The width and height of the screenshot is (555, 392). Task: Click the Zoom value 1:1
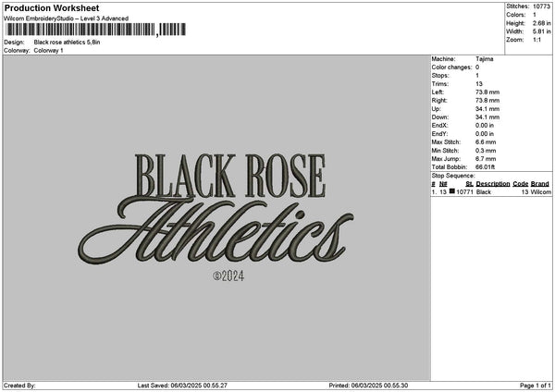[536, 40]
